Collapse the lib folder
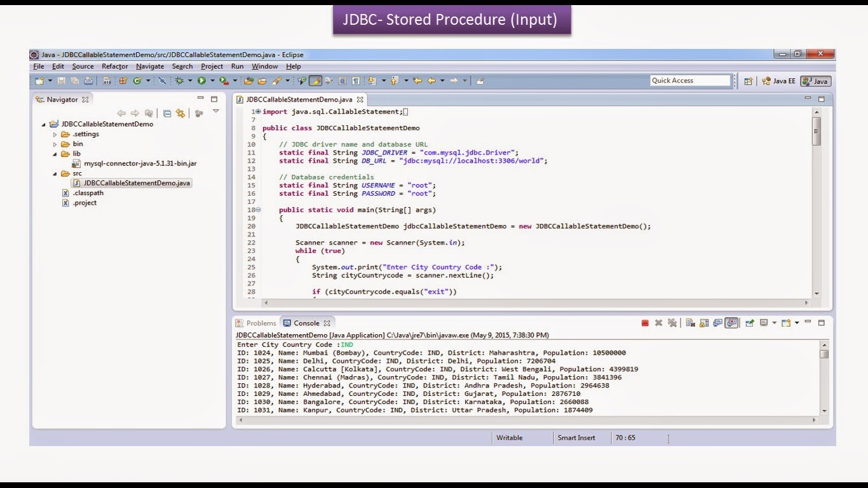 click(55, 154)
